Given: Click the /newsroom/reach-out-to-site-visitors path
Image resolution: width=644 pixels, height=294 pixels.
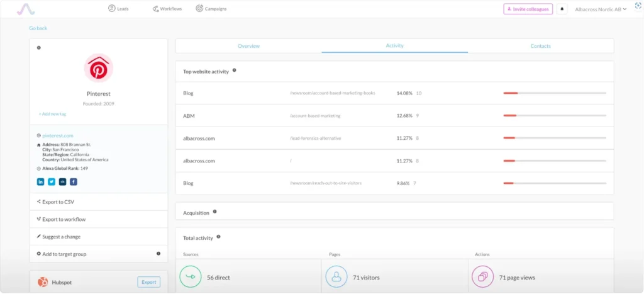Looking at the screenshot, I should click(326, 183).
